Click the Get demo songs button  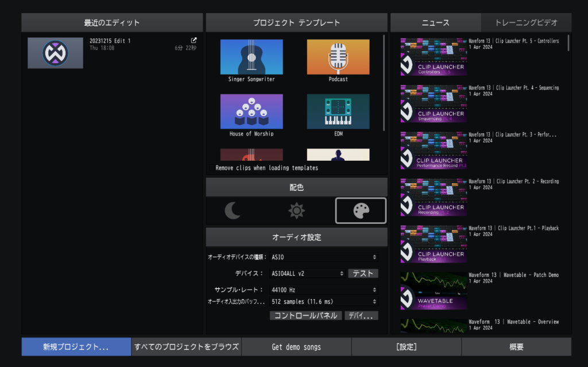coord(296,347)
